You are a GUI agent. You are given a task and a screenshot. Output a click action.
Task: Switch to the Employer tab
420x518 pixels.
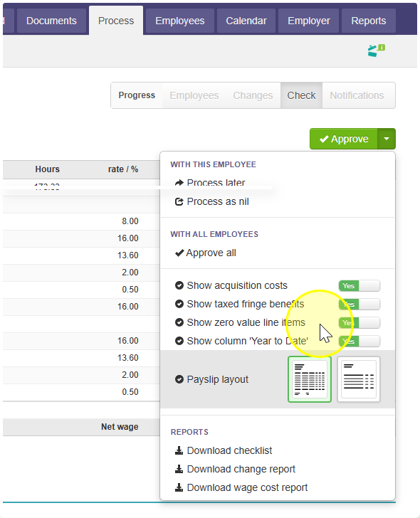[309, 21]
